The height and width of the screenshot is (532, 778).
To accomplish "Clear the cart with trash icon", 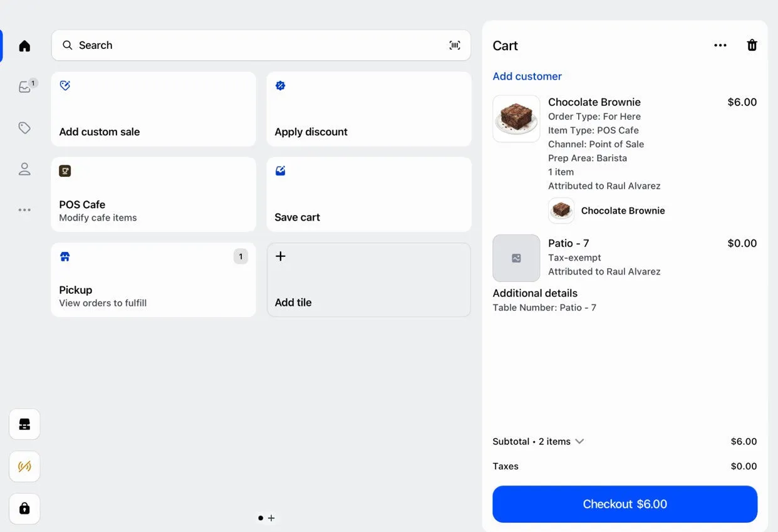I will (752, 45).
